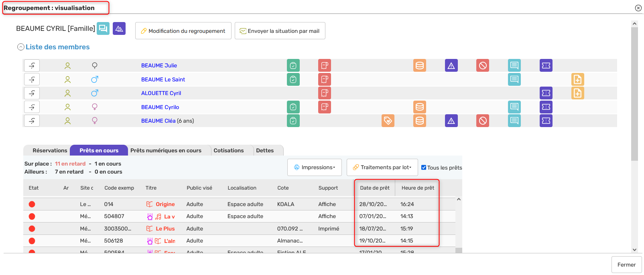Open the Impressions dropdown
Image resolution: width=644 pixels, height=275 pixels.
click(x=315, y=167)
